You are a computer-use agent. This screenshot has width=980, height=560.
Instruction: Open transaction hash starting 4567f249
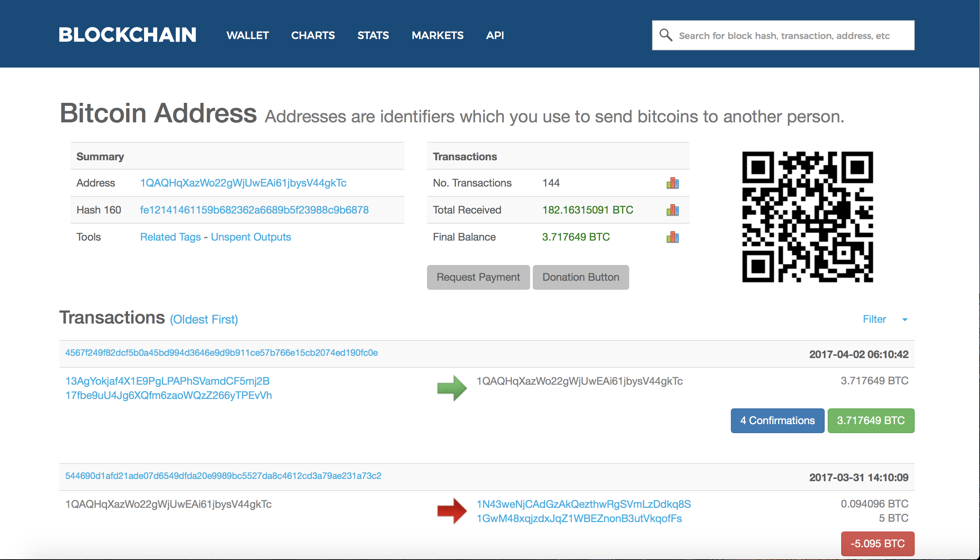click(221, 353)
